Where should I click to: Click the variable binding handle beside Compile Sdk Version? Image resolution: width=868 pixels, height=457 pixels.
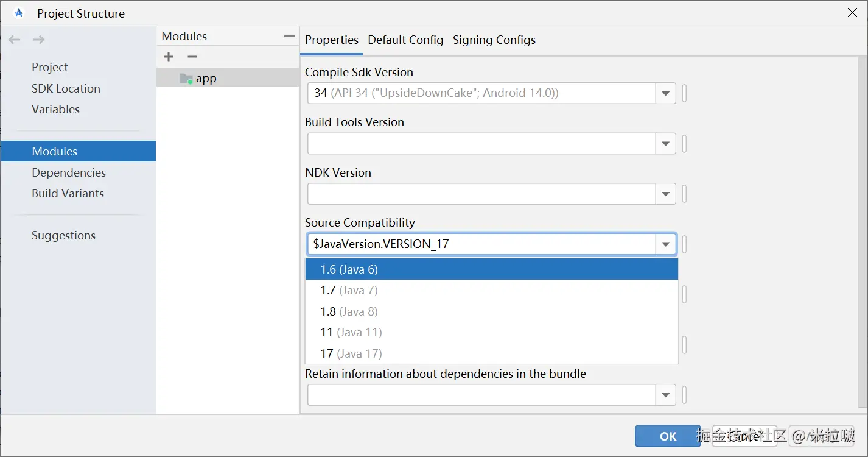coord(684,94)
